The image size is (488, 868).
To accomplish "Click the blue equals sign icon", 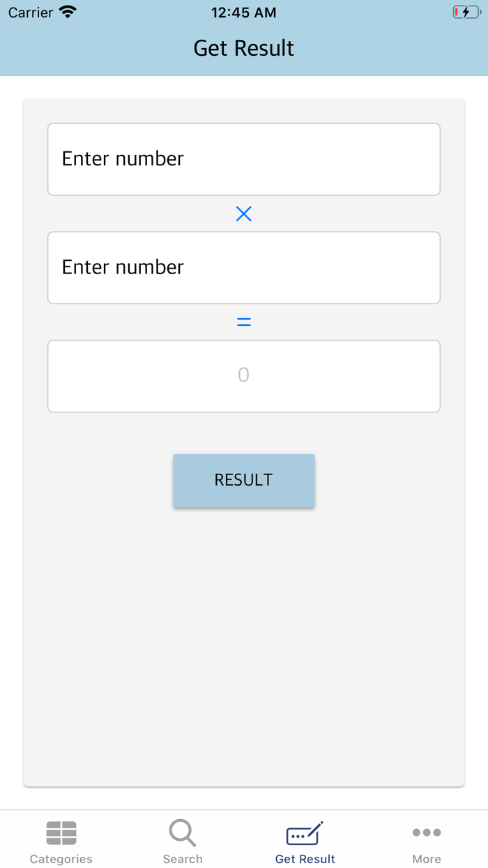I will pyautogui.click(x=243, y=322).
